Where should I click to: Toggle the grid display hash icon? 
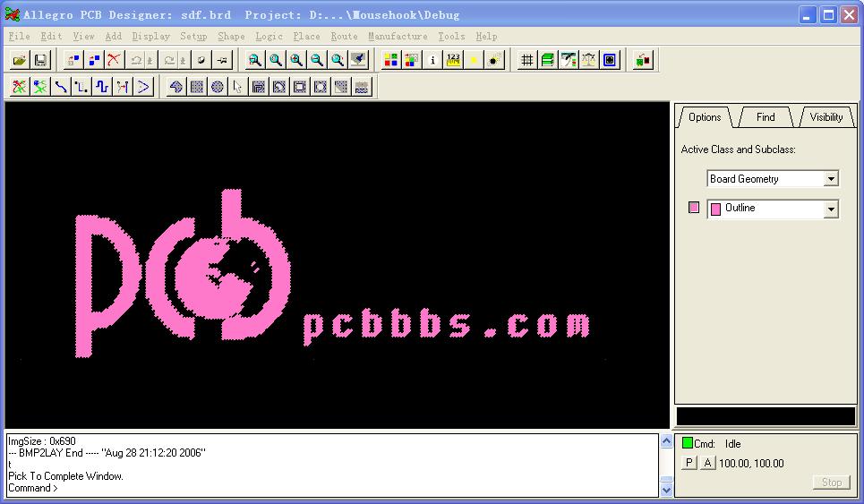526,59
